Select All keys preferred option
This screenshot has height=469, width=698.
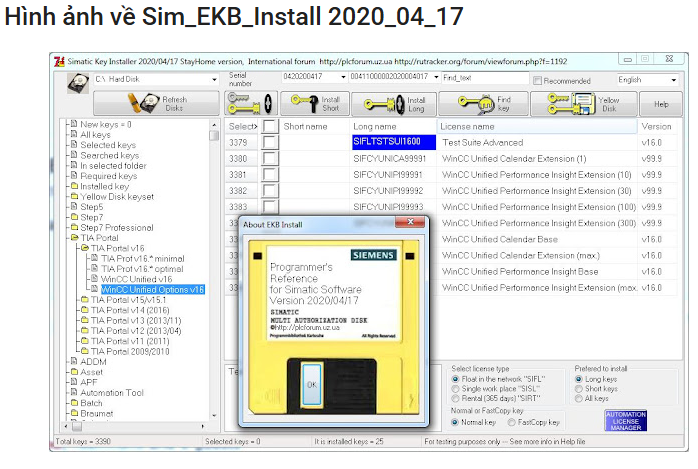click(578, 398)
